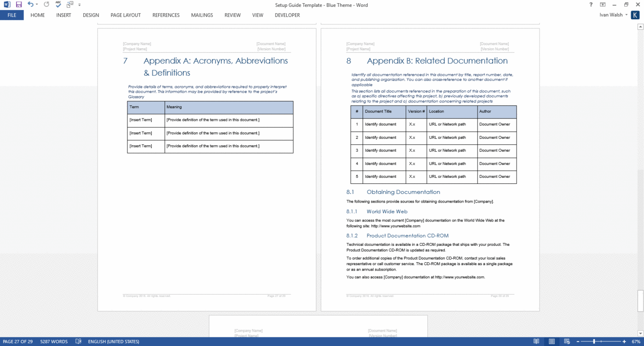The height and width of the screenshot is (346, 644).
Task: Toggle Print Layout view
Action: click(x=552, y=342)
